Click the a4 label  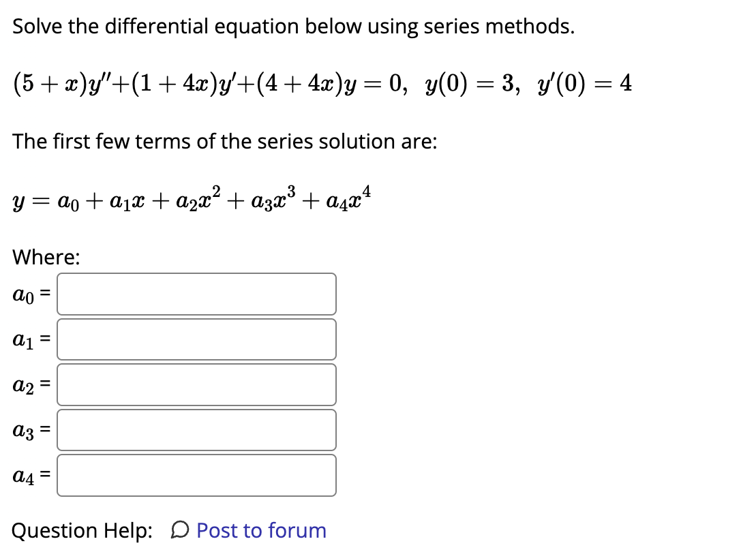pos(27,475)
